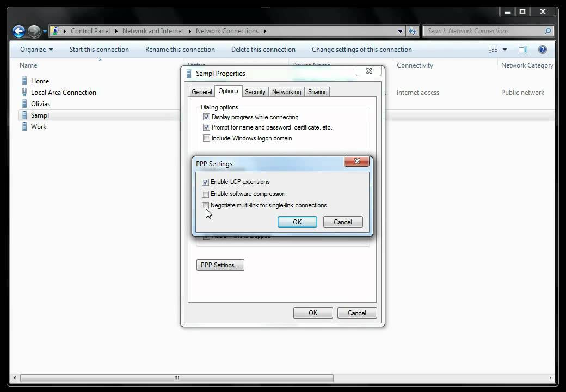566x392 pixels.
Task: Select the Local Area Connection icon
Action: [x=24, y=92]
